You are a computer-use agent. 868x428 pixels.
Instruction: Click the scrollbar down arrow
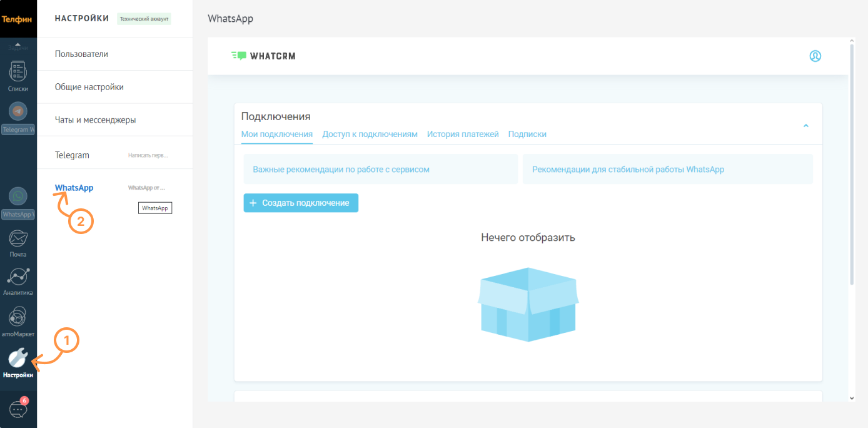(852, 398)
